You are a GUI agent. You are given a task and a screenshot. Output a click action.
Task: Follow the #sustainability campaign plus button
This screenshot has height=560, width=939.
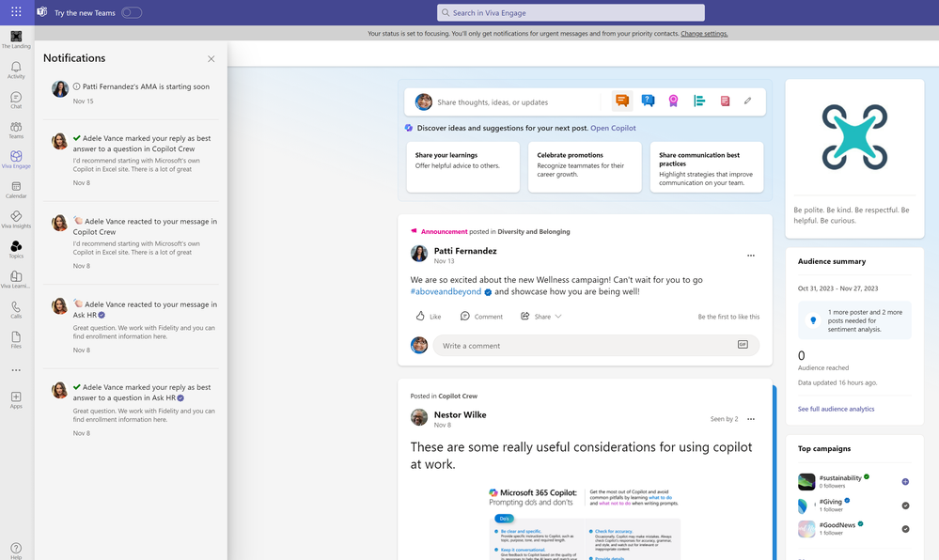coord(905,481)
